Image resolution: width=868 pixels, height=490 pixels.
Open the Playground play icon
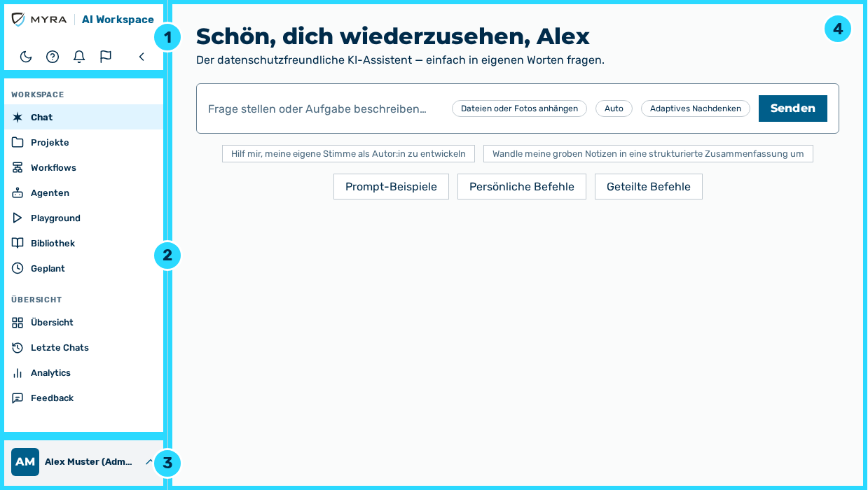pos(18,218)
